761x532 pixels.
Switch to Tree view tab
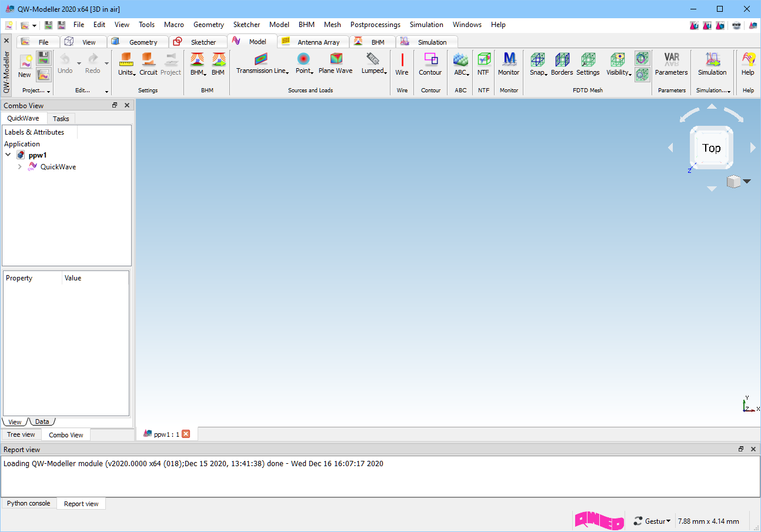click(21, 435)
